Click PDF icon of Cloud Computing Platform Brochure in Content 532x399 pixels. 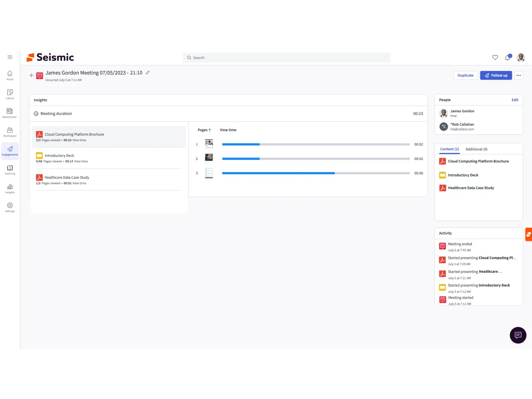(x=443, y=161)
